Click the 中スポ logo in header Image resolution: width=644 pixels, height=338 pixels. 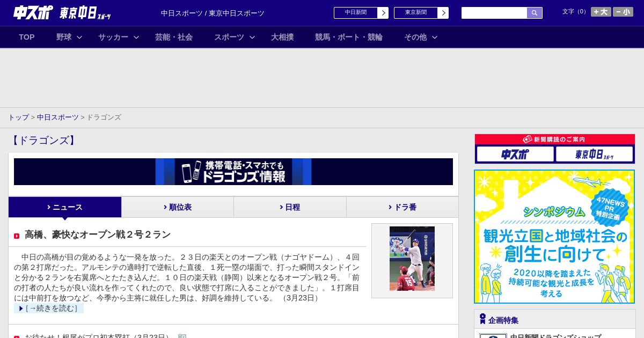click(x=33, y=12)
